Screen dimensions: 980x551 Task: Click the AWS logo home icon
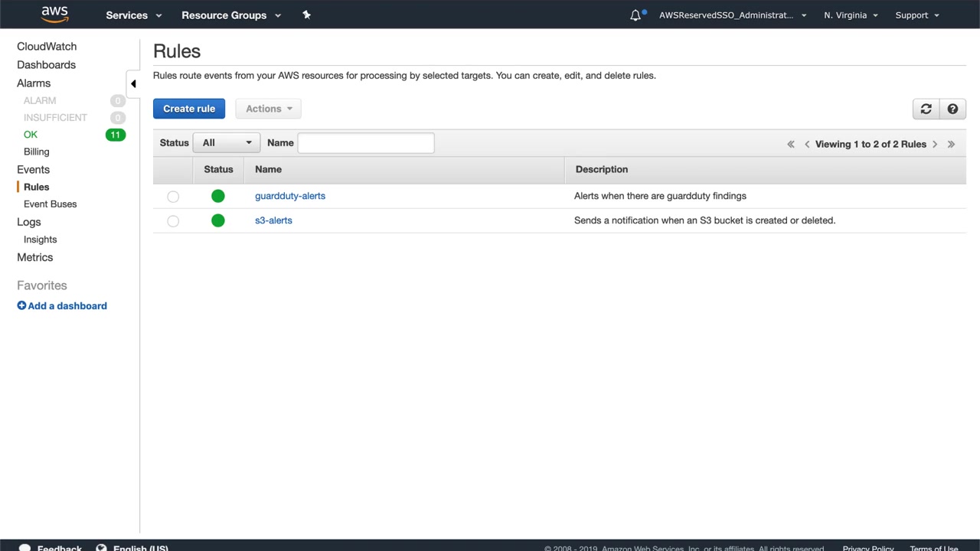pos(54,15)
